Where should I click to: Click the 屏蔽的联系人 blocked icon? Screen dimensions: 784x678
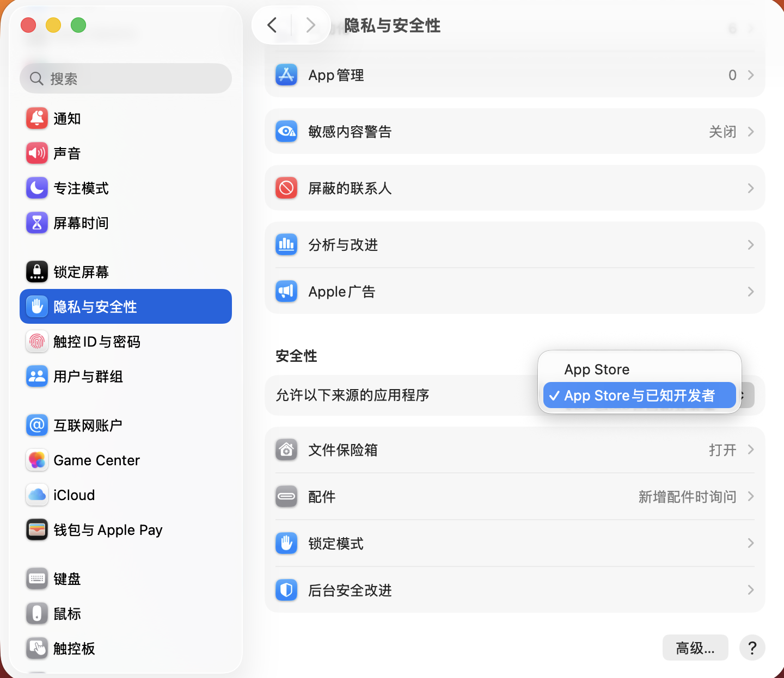click(286, 188)
